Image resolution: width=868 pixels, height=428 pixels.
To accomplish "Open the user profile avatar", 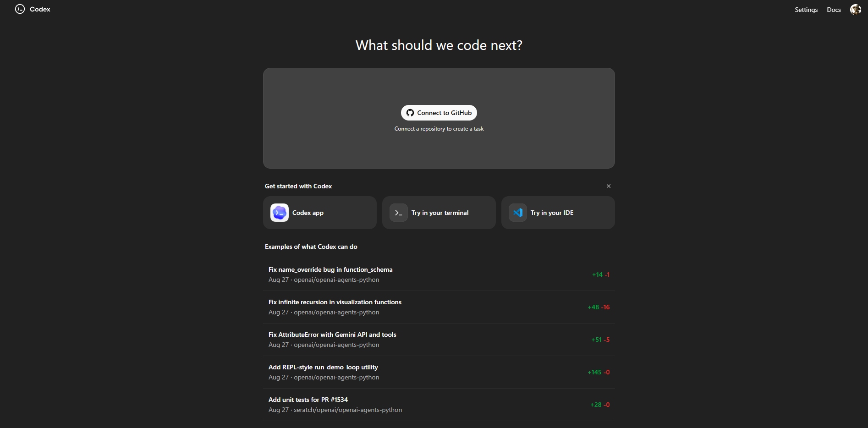I will [855, 10].
